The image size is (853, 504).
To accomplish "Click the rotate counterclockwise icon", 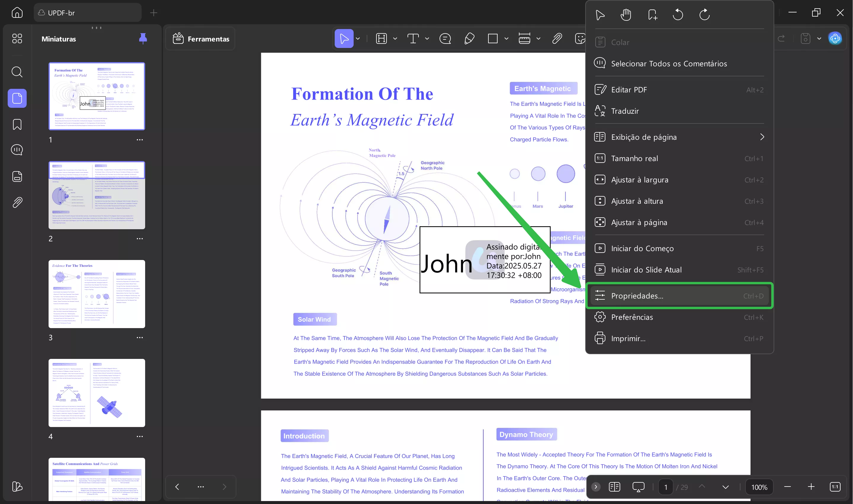I will pos(678,15).
